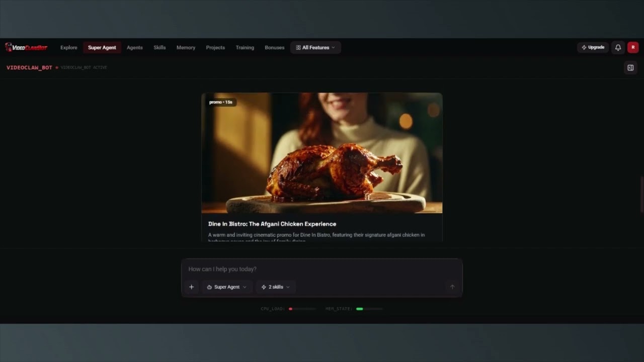
Task: Navigate to the Projects tab
Action: 215,47
